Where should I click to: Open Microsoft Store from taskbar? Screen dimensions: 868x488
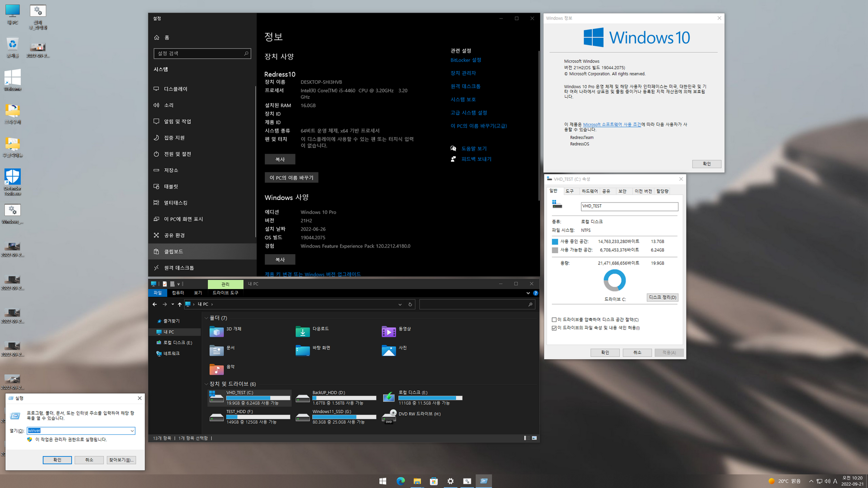(434, 481)
